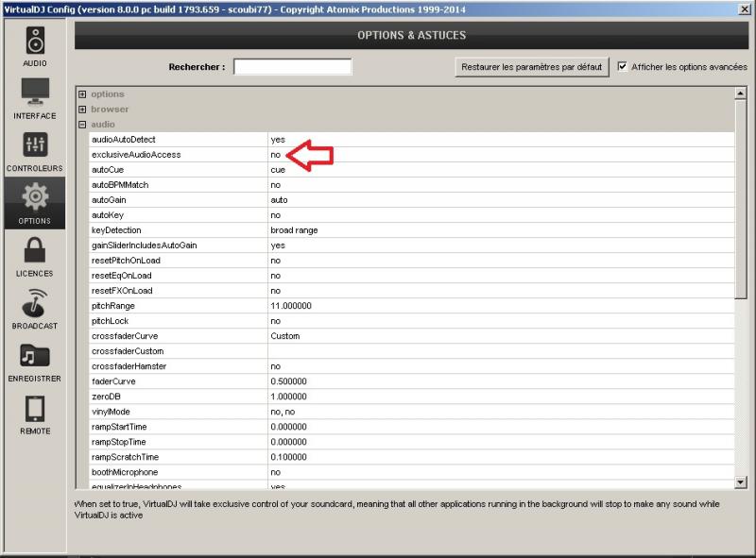The image size is (756, 558).
Task: Click crossfaderCurve value Custom
Action: click(x=285, y=336)
